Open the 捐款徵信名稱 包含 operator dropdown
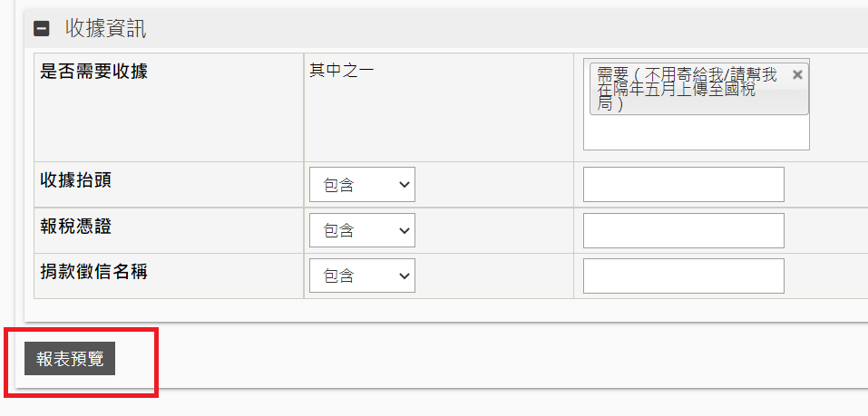This screenshot has height=416, width=868. tap(362, 276)
